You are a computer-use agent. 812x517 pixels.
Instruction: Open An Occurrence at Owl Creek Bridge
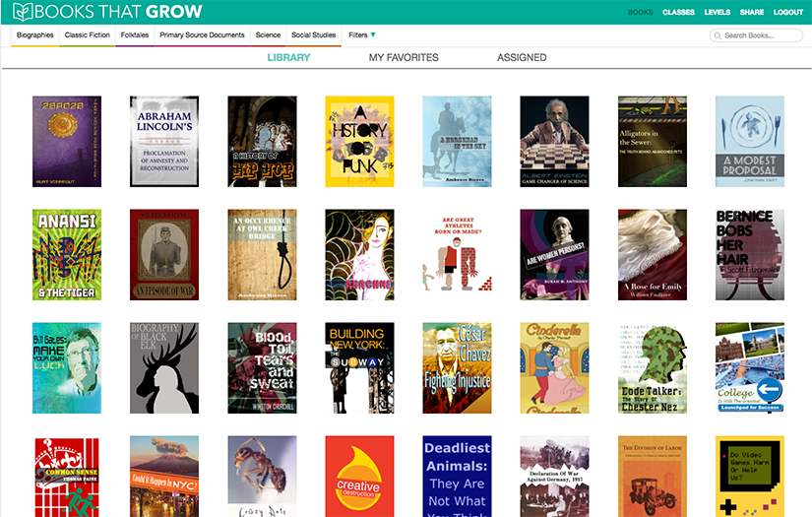pos(262,255)
